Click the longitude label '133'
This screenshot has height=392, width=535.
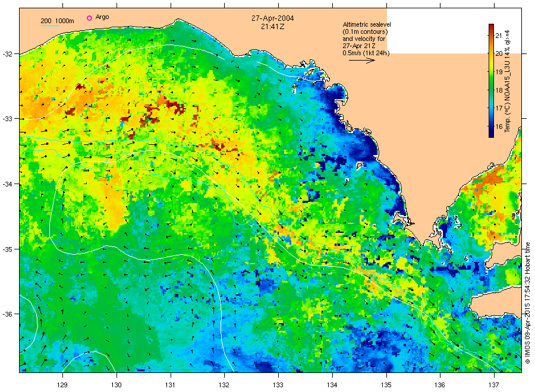(x=278, y=385)
